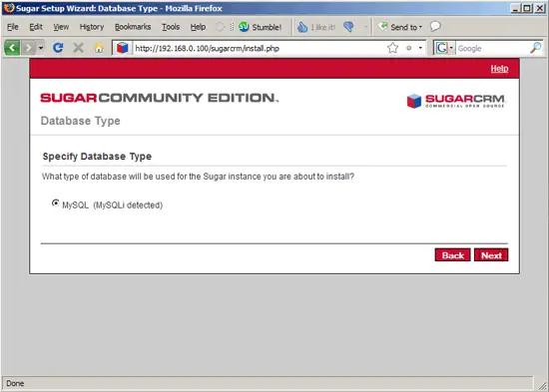Expand the recent pages history arrow
The image size is (549, 392).
click(41, 48)
